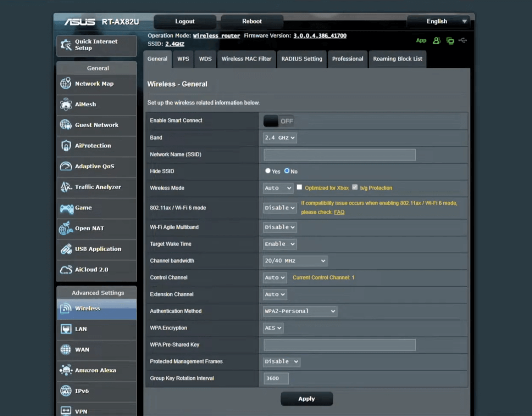This screenshot has height=416, width=532.
Task: Click the Game controller icon
Action: (x=66, y=208)
